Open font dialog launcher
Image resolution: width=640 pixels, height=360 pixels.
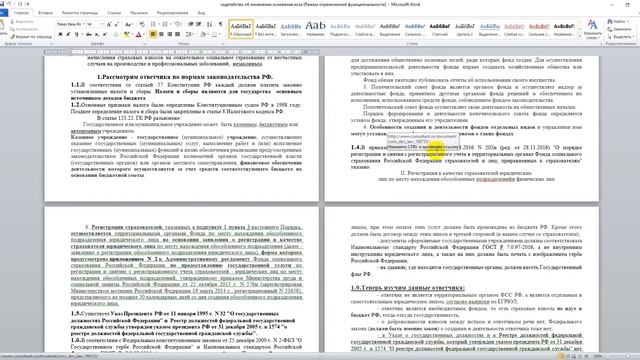click(x=145, y=44)
